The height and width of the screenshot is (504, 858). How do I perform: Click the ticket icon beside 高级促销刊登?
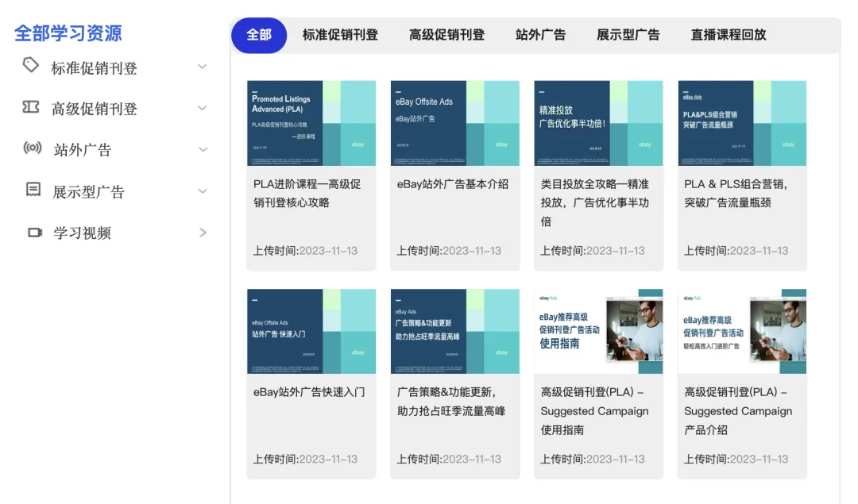pos(31,106)
